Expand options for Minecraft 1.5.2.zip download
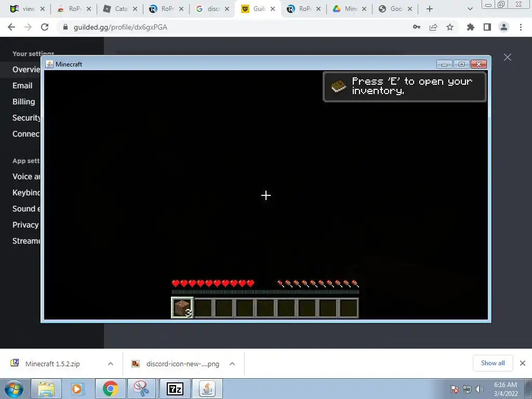The image size is (532, 399). pos(111,364)
